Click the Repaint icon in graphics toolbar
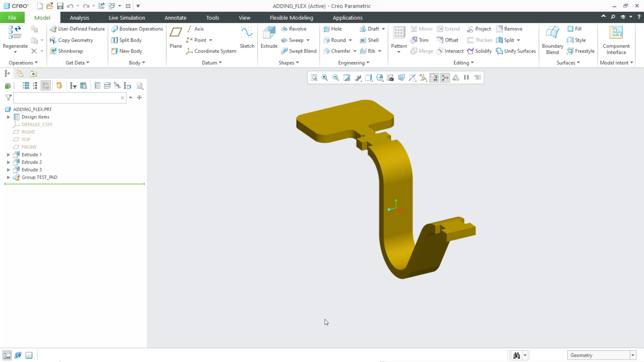This screenshot has height=362, width=644. coord(346,78)
